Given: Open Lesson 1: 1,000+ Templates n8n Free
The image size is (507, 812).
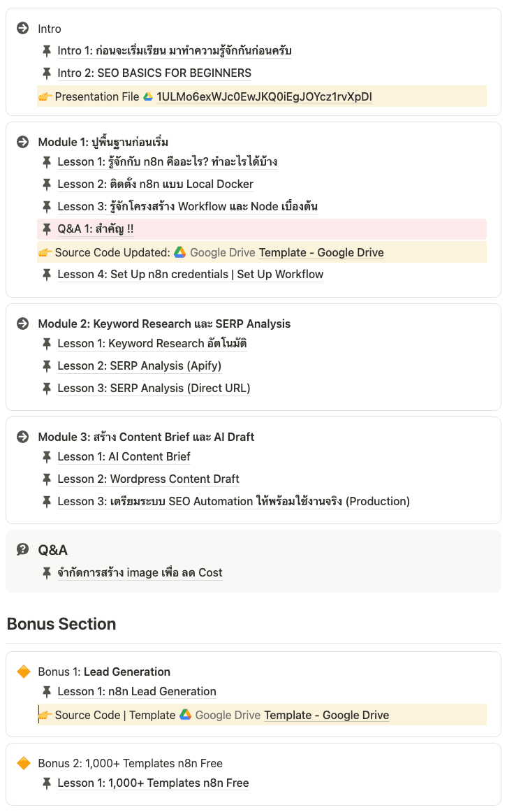Looking at the screenshot, I should (153, 783).
